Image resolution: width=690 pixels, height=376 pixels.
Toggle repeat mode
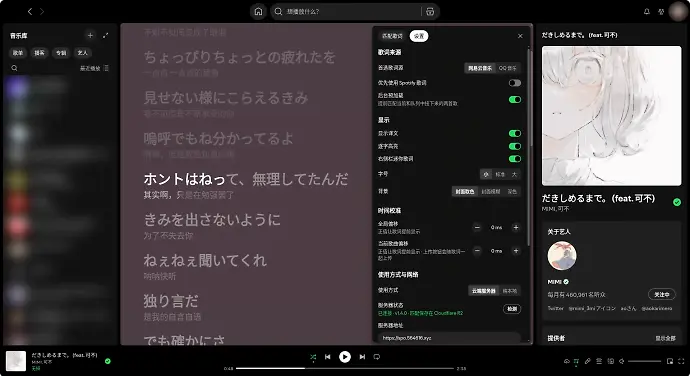[x=377, y=357]
